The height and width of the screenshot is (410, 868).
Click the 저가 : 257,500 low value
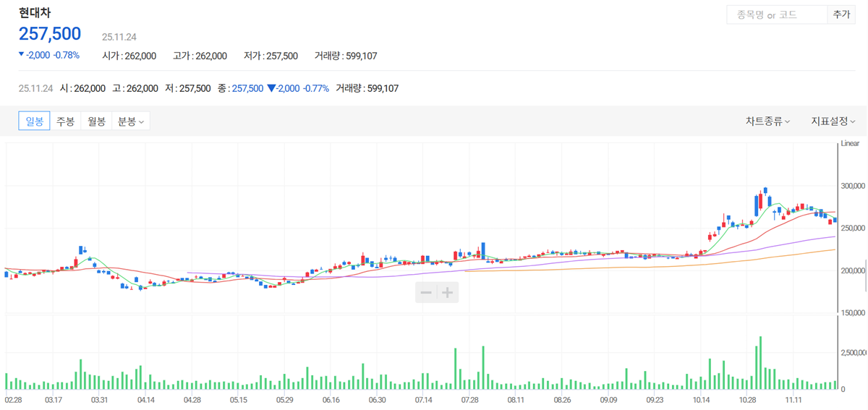coord(271,56)
